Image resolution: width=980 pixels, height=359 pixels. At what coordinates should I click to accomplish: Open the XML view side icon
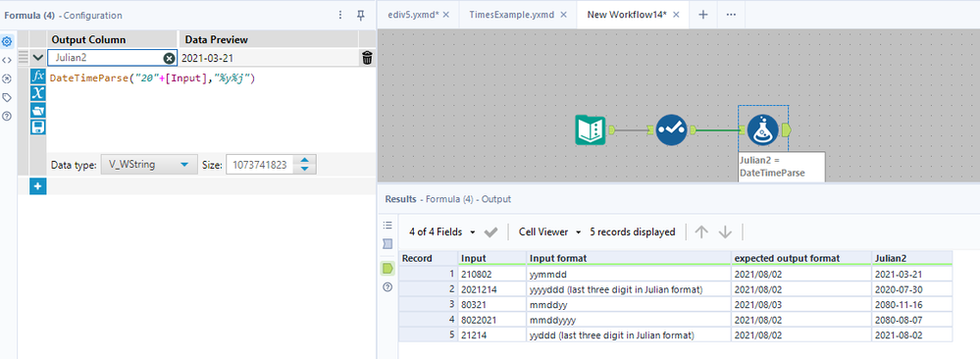(x=7, y=60)
